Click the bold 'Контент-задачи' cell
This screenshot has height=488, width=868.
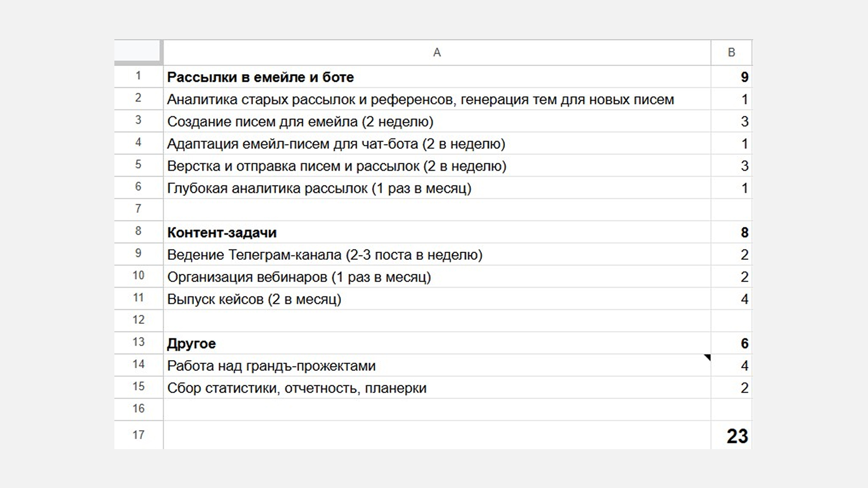click(x=437, y=232)
